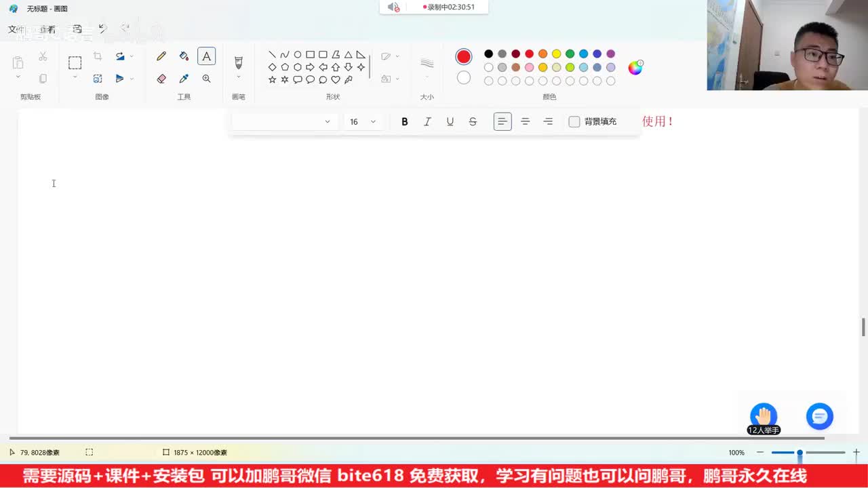Click the recording speaker icon
The width and height of the screenshot is (868, 488).
[393, 7]
